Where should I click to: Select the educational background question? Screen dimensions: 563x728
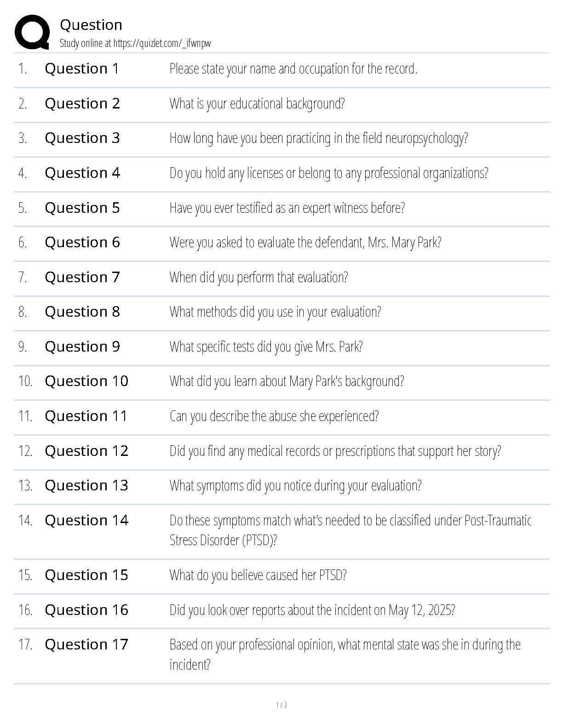(x=257, y=104)
